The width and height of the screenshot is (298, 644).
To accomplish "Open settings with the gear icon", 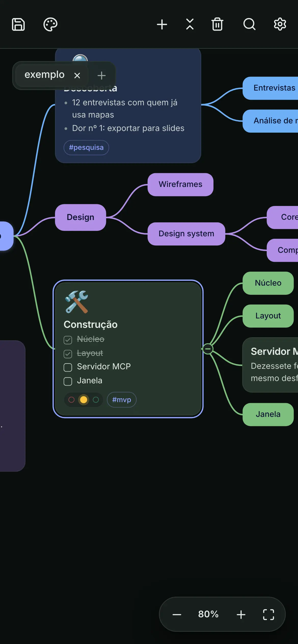I will point(280,24).
